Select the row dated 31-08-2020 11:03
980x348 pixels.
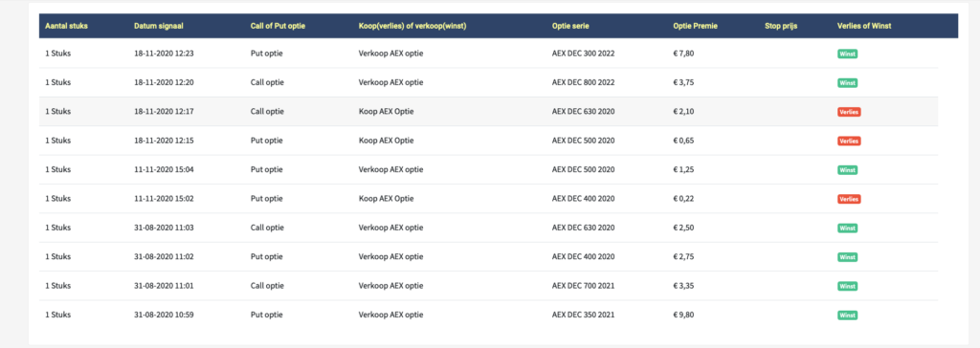click(488, 228)
